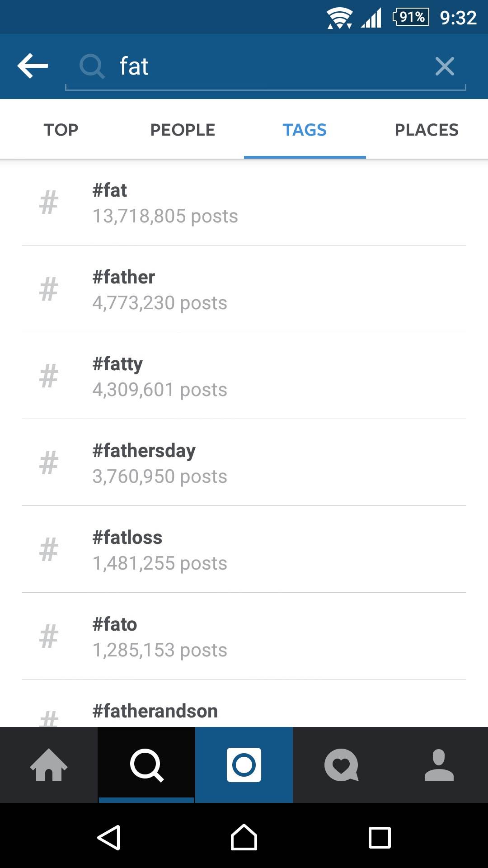
Task: Open the #father hashtag result
Action: (x=244, y=289)
